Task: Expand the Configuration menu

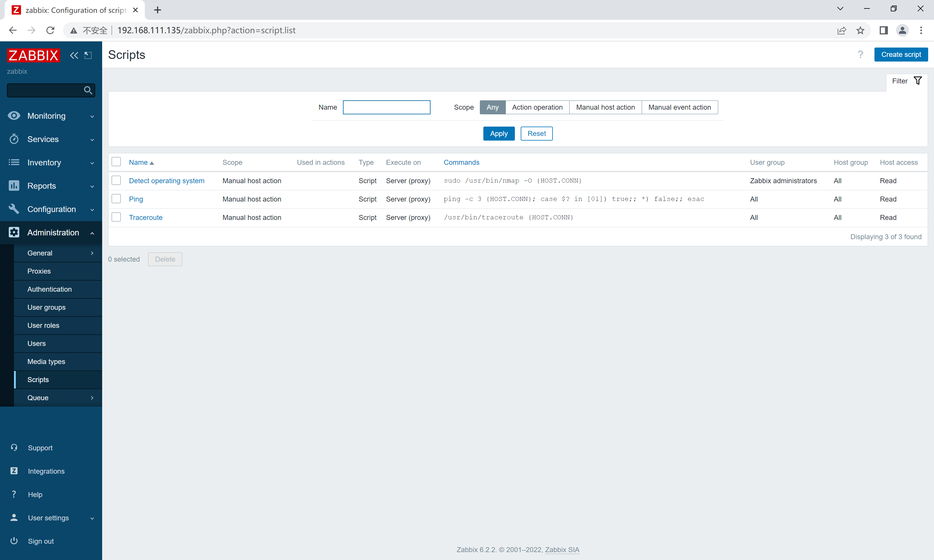Action: (51, 209)
